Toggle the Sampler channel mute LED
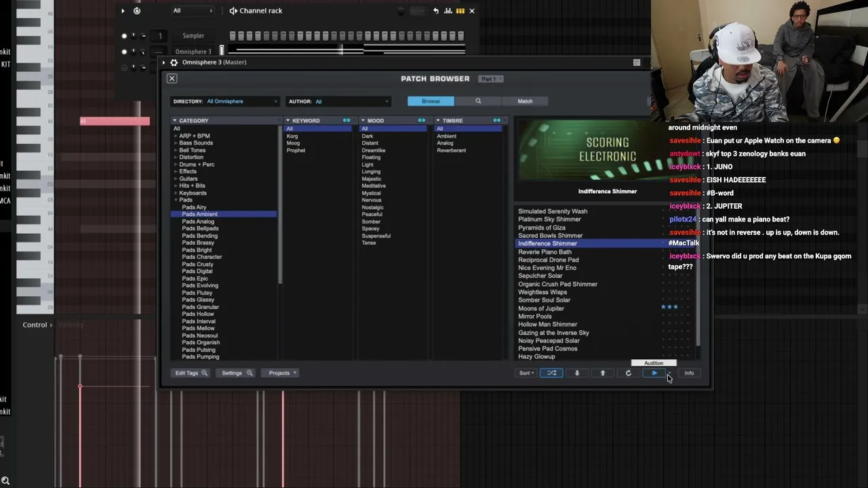This screenshot has width=868, height=488. click(123, 36)
